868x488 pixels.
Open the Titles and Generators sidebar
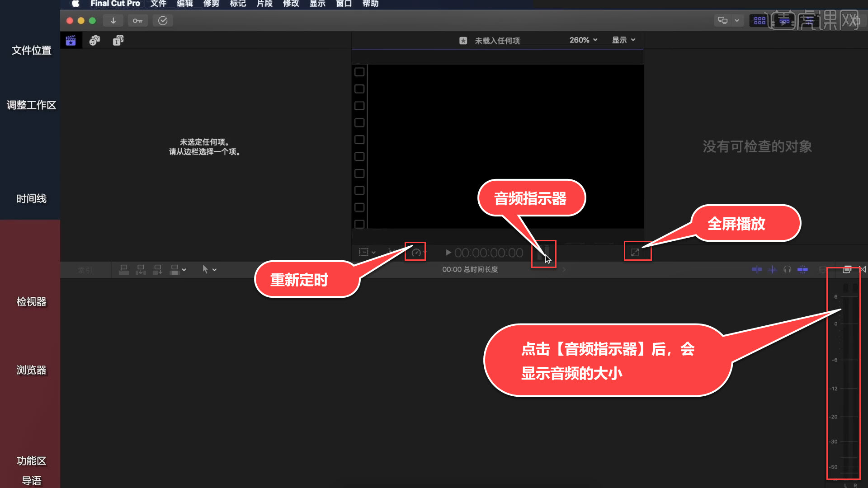click(x=118, y=40)
